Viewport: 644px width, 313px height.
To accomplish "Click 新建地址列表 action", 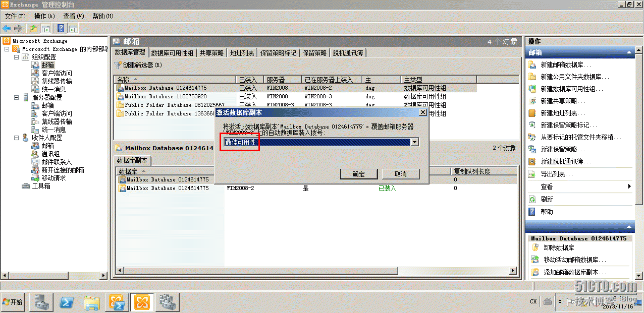I will pos(562,113).
